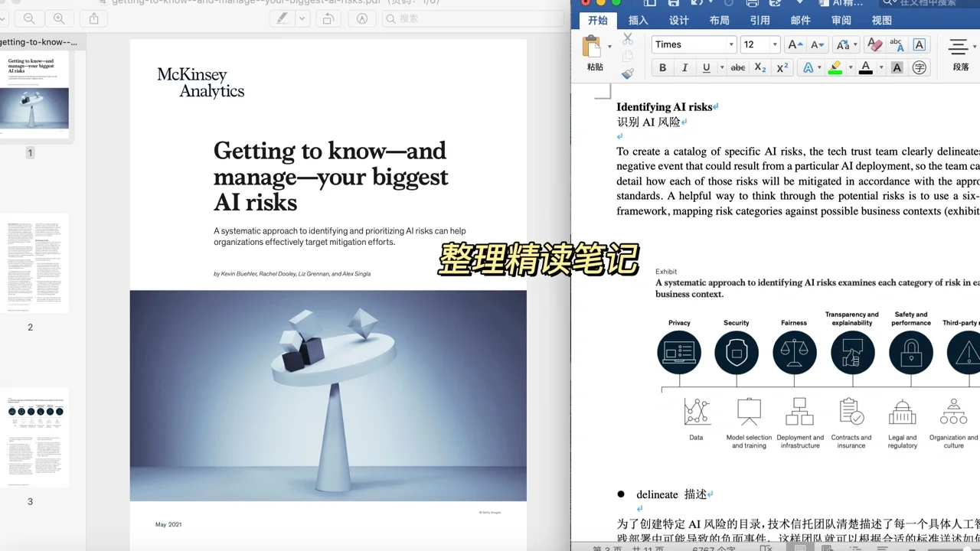
Task: Open the highlight color dropdown in Preview
Action: pyautogui.click(x=302, y=18)
